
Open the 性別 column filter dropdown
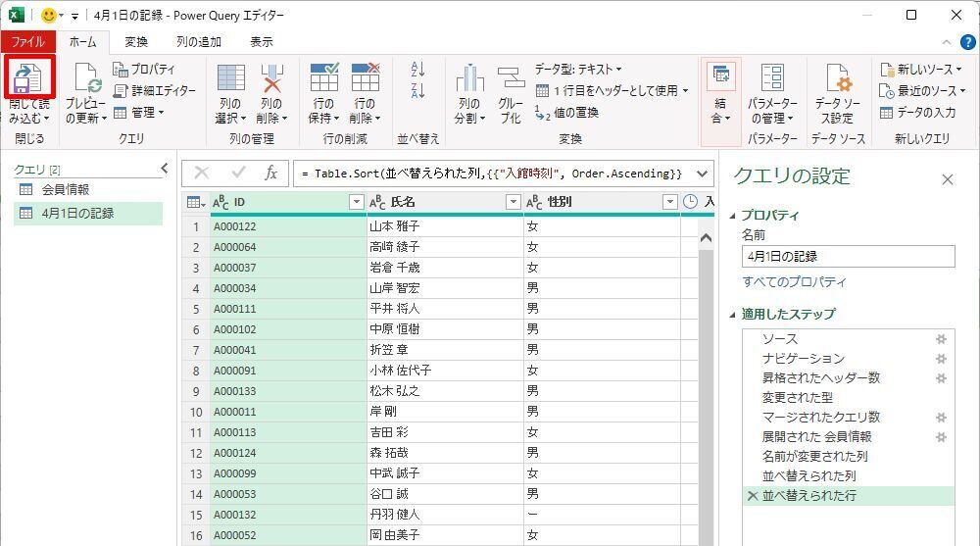tap(670, 202)
